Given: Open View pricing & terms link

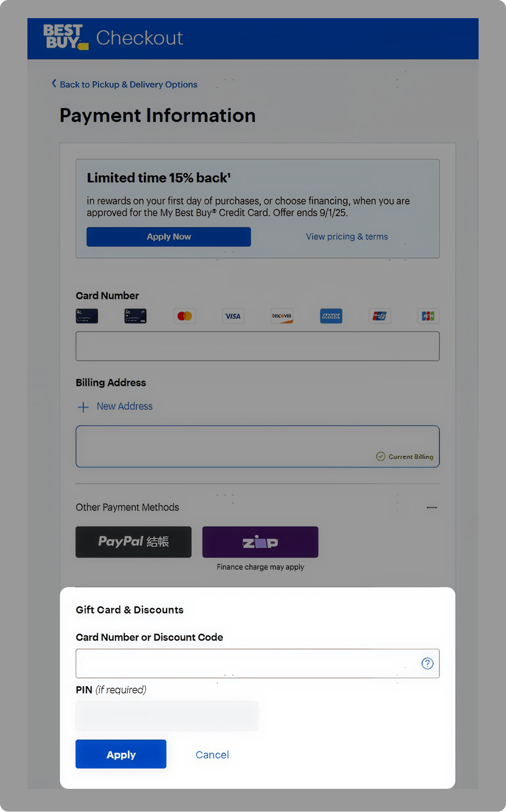Looking at the screenshot, I should tap(347, 237).
